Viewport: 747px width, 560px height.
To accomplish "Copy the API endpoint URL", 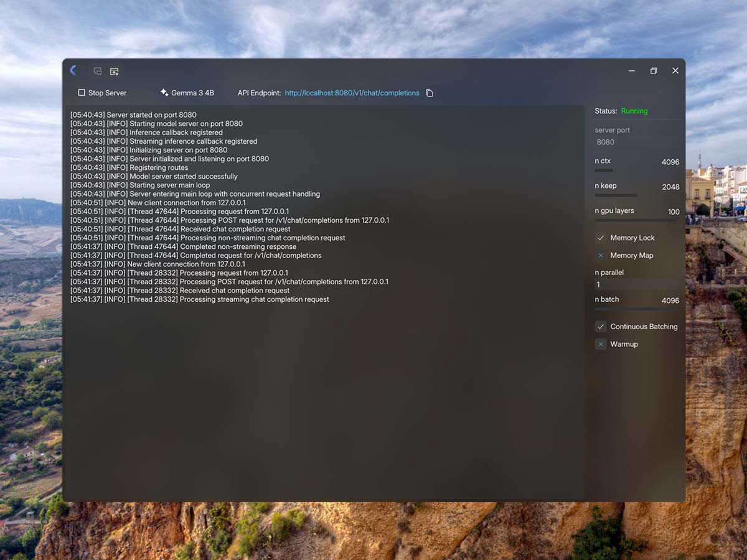I will pyautogui.click(x=430, y=93).
